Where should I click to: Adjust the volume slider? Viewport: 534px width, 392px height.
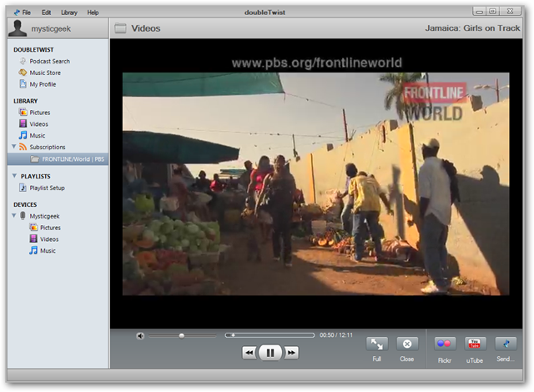(x=182, y=336)
